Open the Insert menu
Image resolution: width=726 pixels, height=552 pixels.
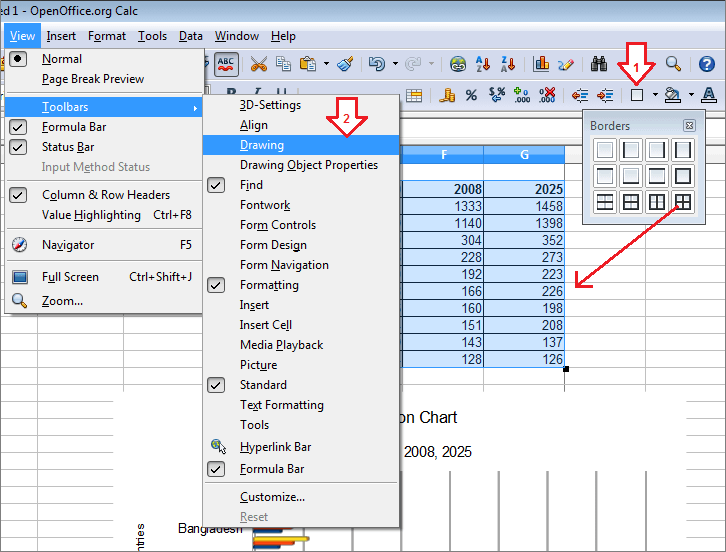coord(61,36)
